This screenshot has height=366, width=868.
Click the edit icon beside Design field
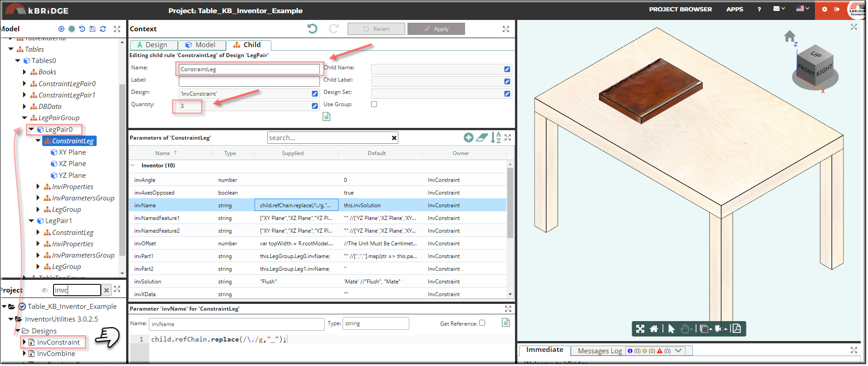pos(314,94)
